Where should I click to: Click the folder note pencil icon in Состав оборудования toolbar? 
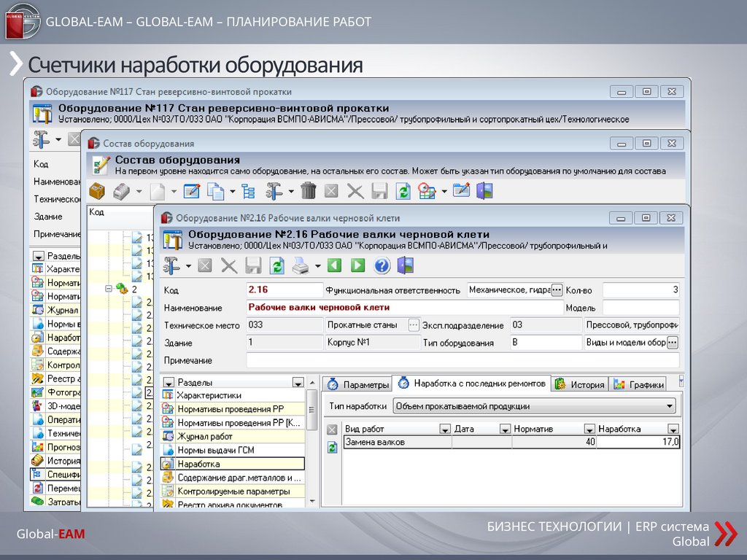(x=461, y=190)
